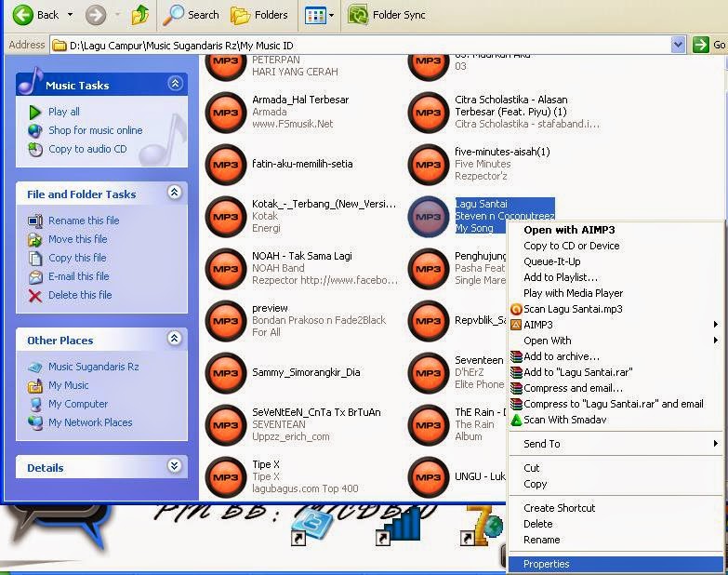Expand the Address bar dropdown arrow
728x575 pixels.
pos(678,45)
